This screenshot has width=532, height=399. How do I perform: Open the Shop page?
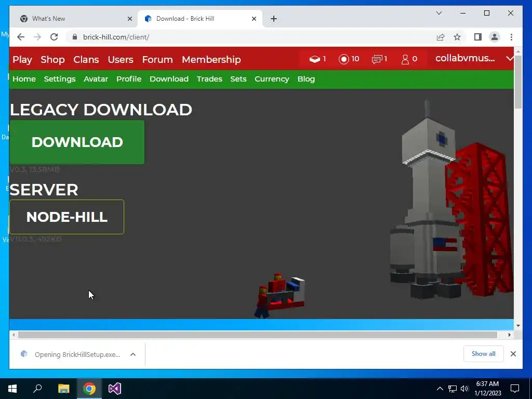coord(52,59)
